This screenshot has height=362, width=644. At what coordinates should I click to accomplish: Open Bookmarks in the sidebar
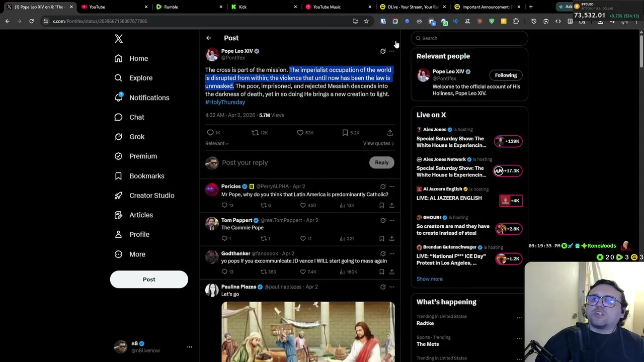coord(139,176)
